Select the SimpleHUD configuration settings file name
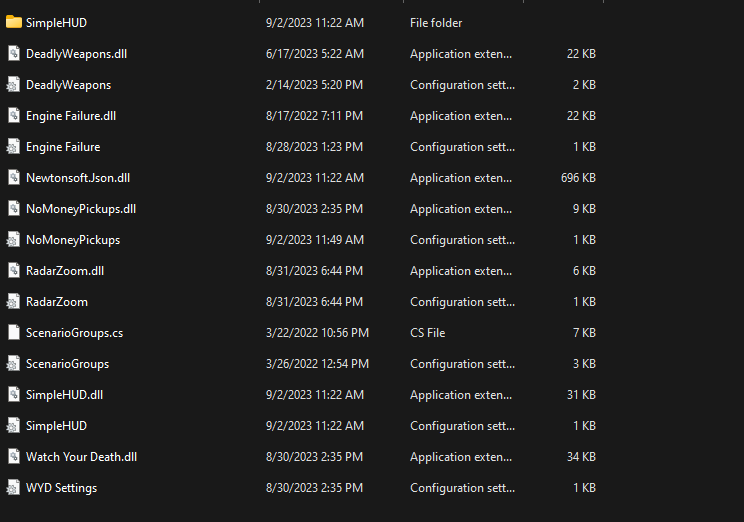Image resolution: width=744 pixels, height=522 pixels. (x=56, y=426)
